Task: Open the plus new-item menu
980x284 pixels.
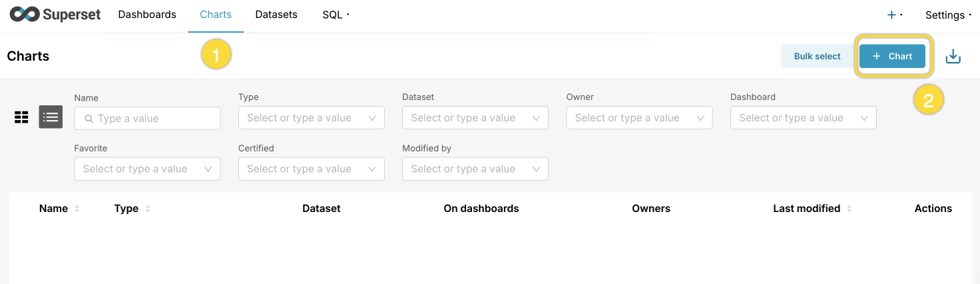Action: coord(894,15)
